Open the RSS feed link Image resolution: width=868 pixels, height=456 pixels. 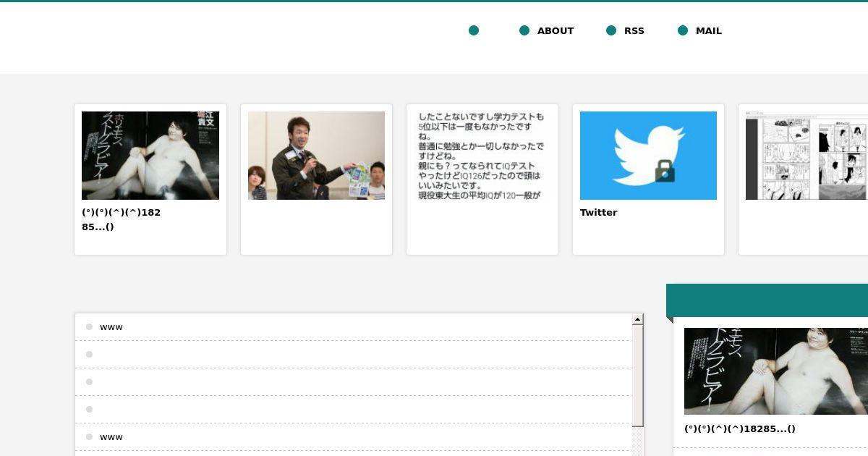point(634,30)
